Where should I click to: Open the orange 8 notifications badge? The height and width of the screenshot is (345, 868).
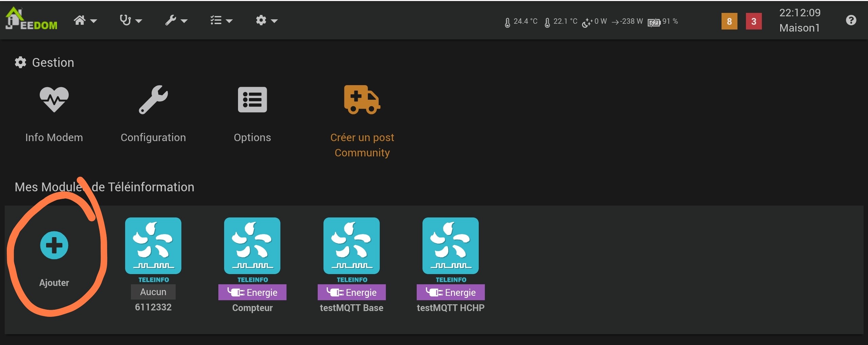[x=729, y=21]
